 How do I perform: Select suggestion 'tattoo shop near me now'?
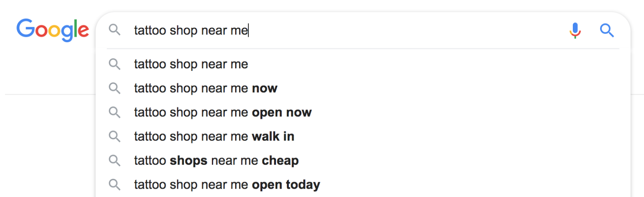click(x=363, y=88)
